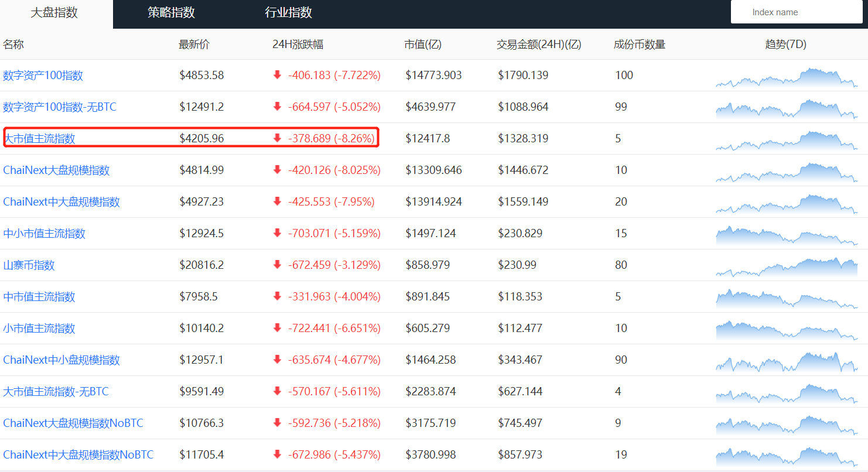Open ChaiNext大盘规模指数 link
Viewport: 868px width, 472px height.
(x=56, y=170)
